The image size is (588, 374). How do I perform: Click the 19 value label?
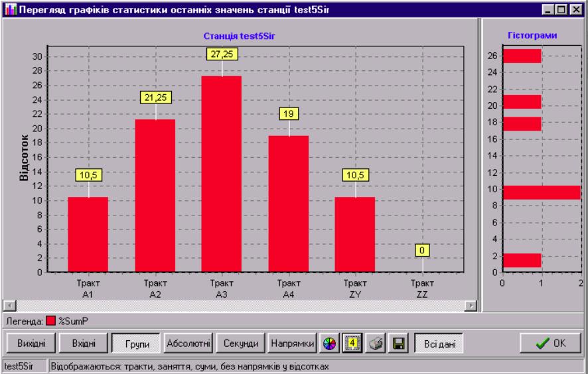click(x=289, y=113)
